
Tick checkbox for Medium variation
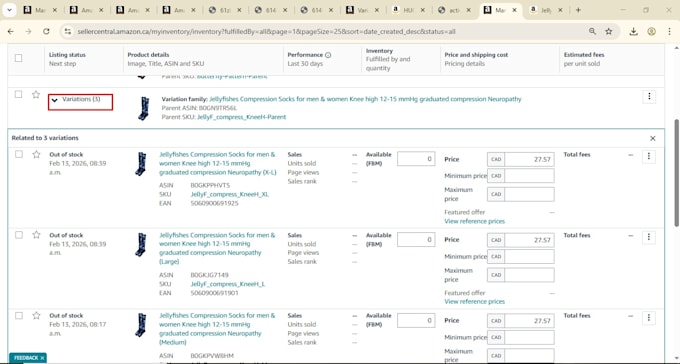point(19,315)
